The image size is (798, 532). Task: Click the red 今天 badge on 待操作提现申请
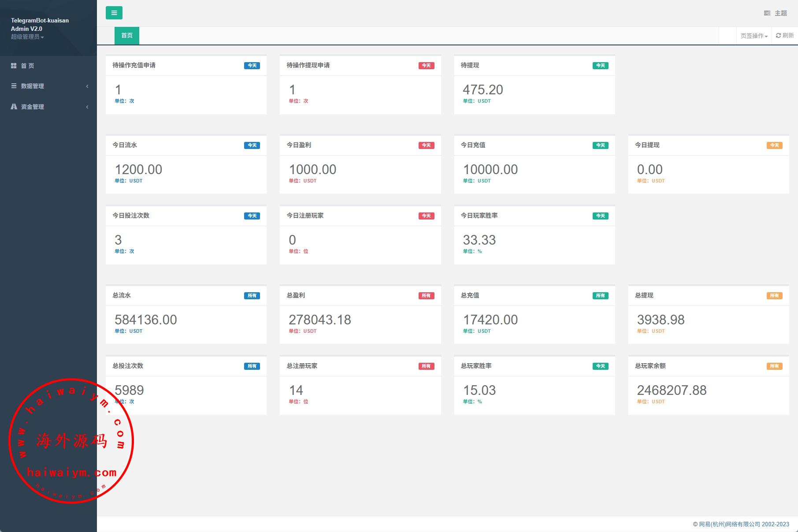coord(426,66)
